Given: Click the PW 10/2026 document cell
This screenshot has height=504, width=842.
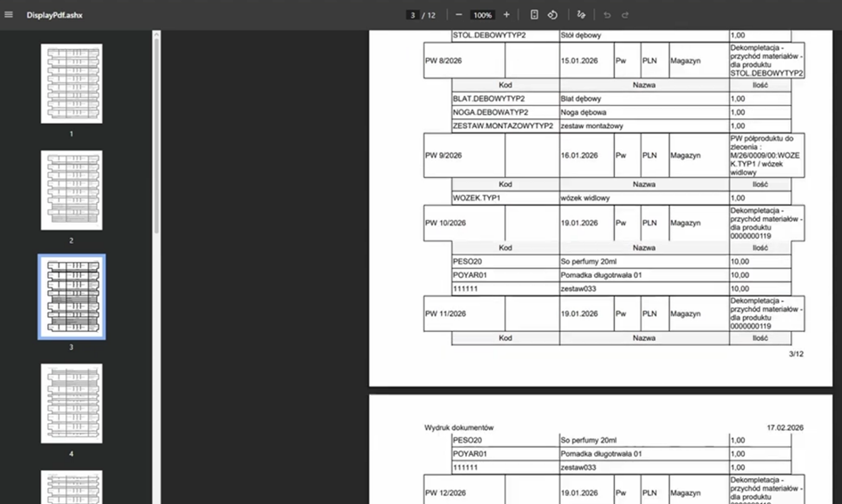Looking at the screenshot, I should 463,224.
